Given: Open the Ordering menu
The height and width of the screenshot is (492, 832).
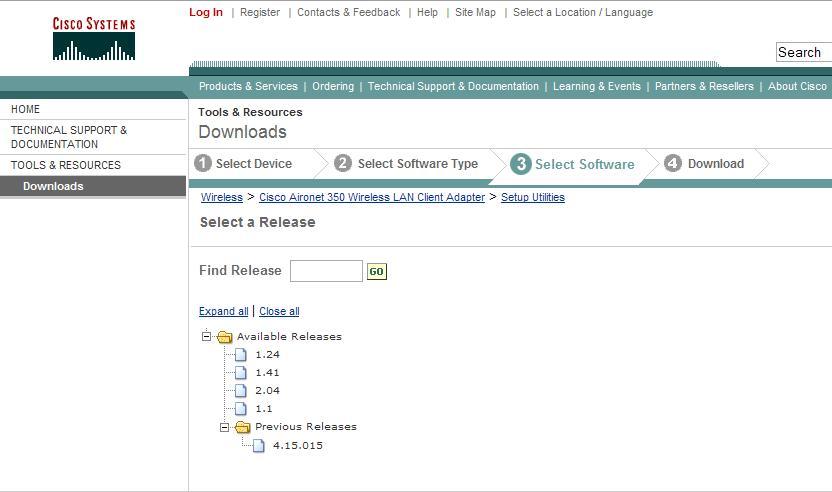Looking at the screenshot, I should click(x=333, y=86).
